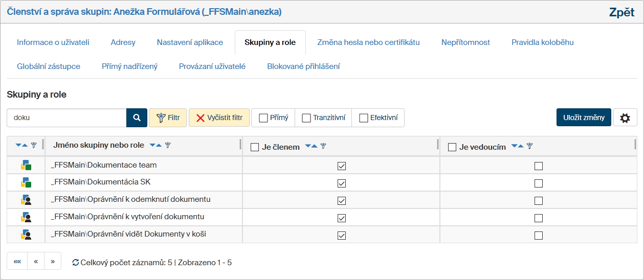Click filter funnel icon in Je členem column
Screen dimensions: 644x280
click(x=323, y=147)
